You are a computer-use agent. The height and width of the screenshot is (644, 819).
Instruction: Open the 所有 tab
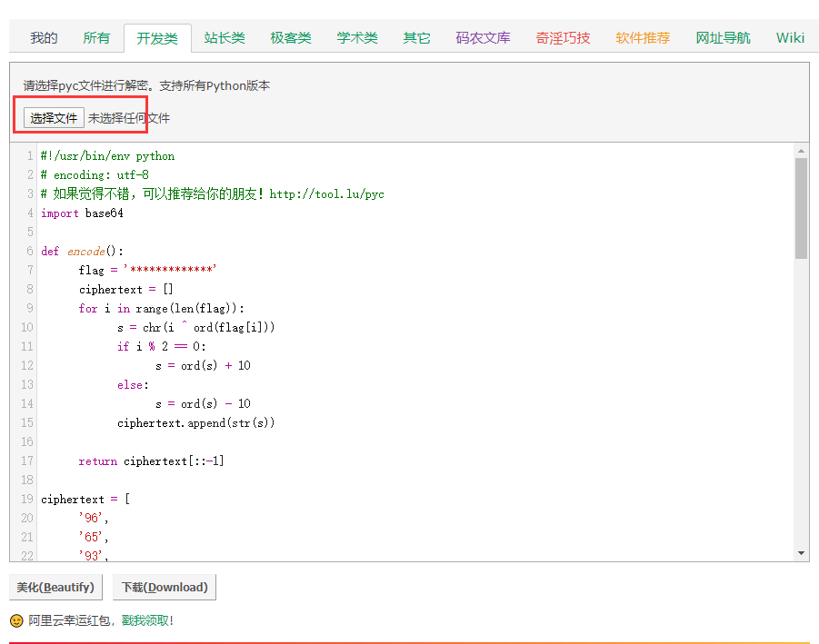(96, 37)
